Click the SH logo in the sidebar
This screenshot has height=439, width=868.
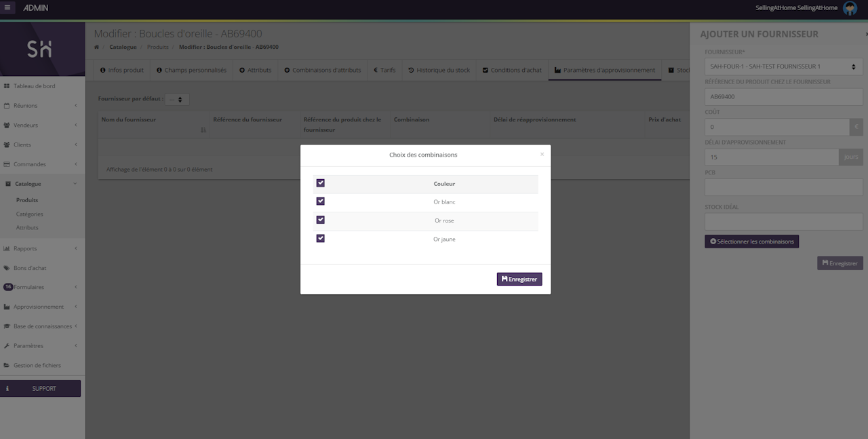[39, 49]
